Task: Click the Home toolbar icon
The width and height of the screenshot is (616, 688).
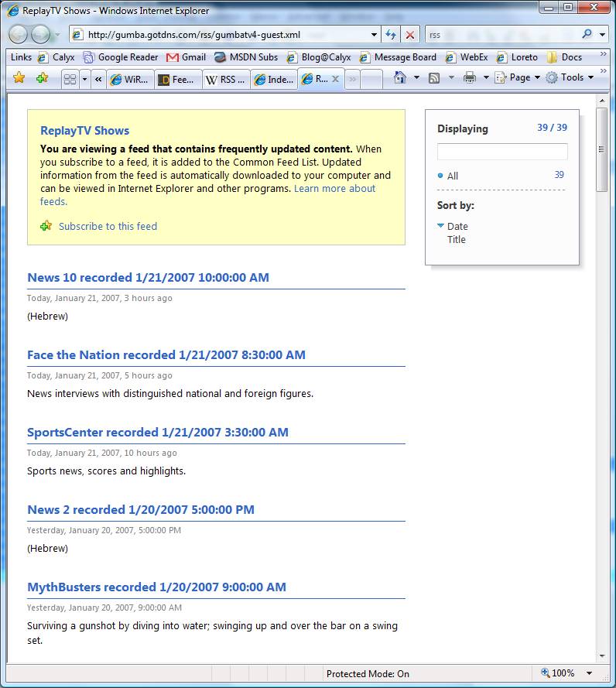Action: 399,77
